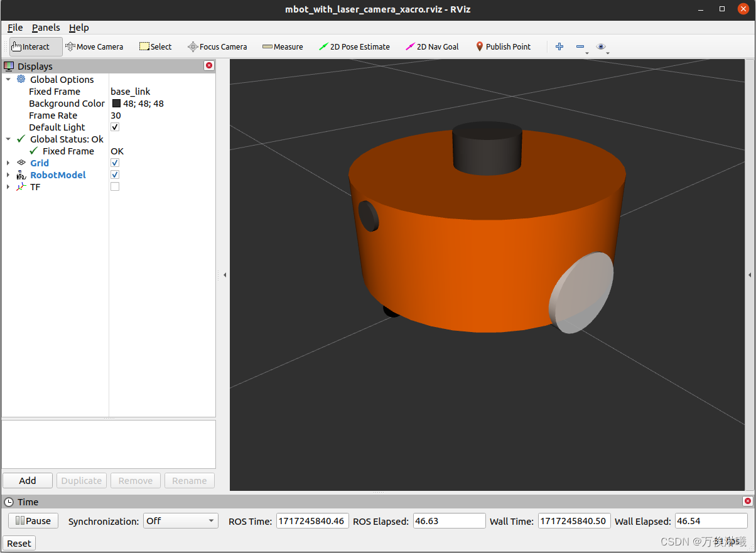
Task: Click the TF axes icon
Action: (x=21, y=186)
